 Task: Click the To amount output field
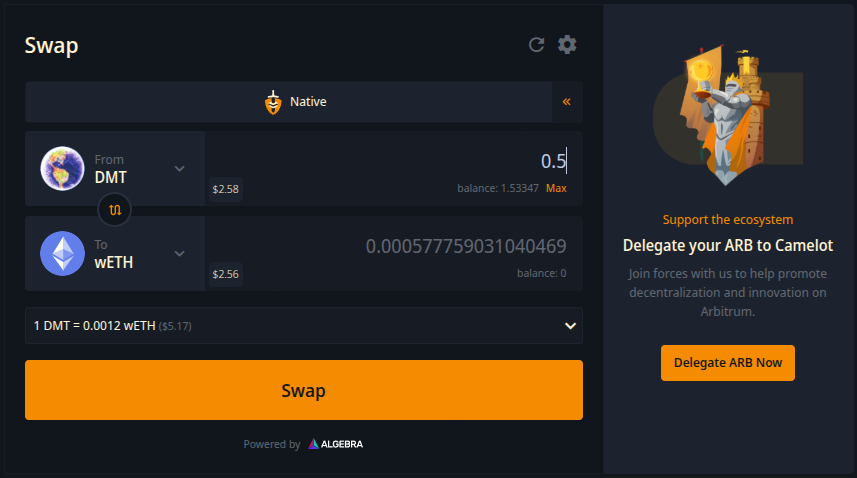(466, 246)
